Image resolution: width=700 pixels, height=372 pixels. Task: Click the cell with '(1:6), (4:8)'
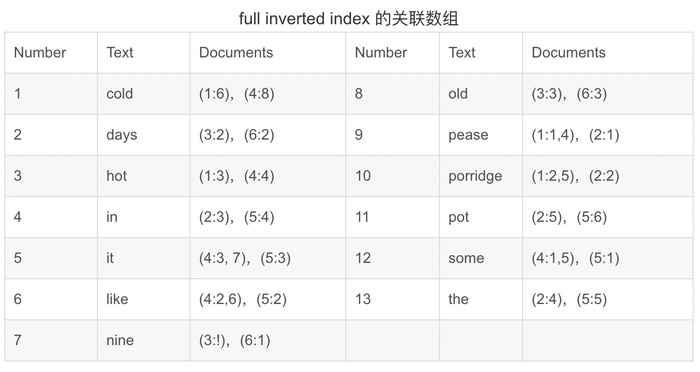pyautogui.click(x=267, y=94)
